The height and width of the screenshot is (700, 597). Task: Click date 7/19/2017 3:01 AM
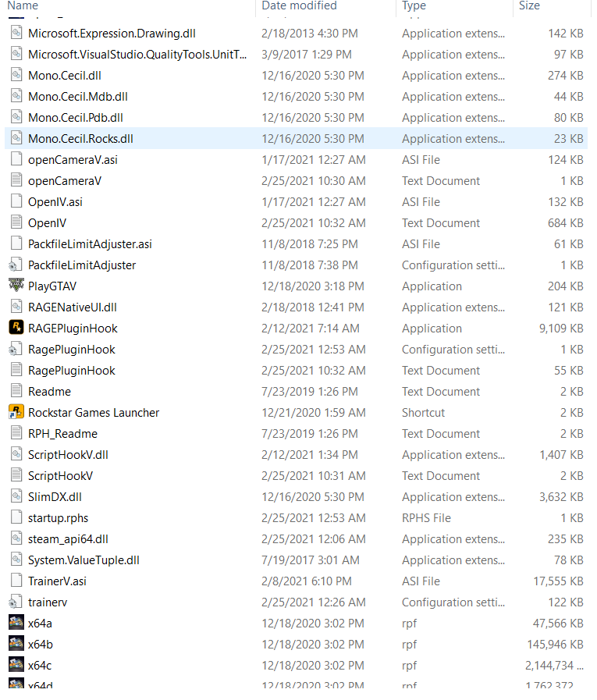pyautogui.click(x=311, y=560)
